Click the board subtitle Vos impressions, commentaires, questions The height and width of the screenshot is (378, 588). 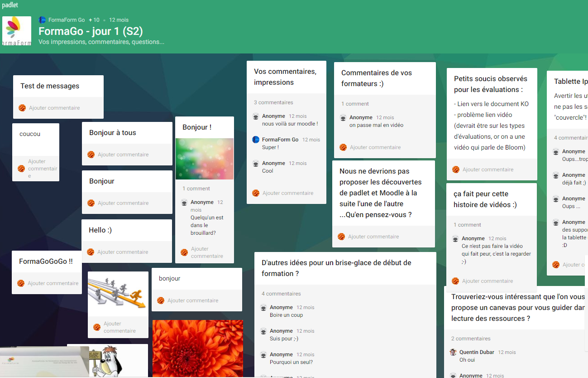tap(101, 42)
